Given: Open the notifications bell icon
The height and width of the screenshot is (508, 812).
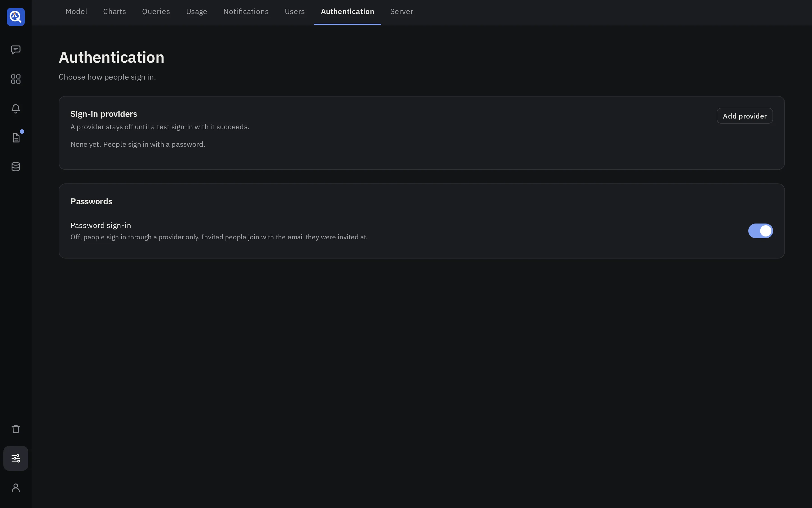Looking at the screenshot, I should [16, 108].
